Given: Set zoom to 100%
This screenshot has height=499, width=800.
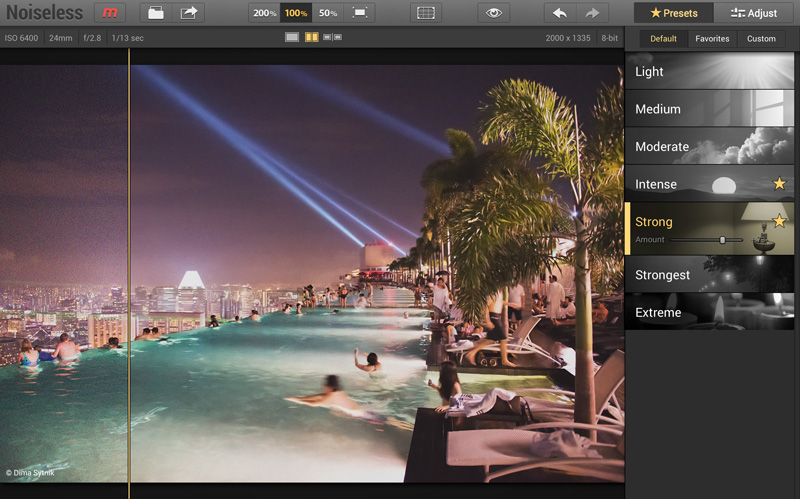Looking at the screenshot, I should (296, 13).
